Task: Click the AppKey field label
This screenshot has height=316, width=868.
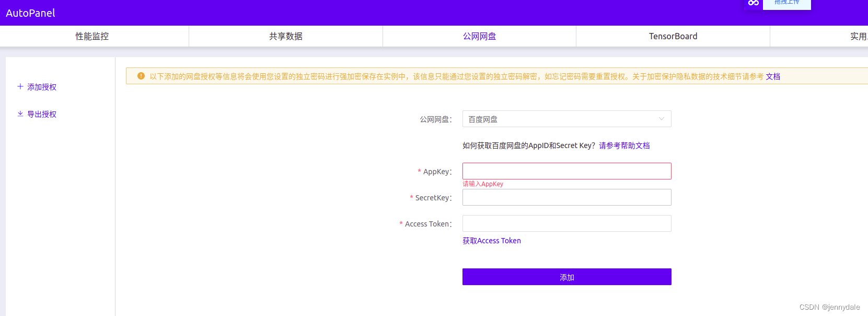Action: [437, 172]
